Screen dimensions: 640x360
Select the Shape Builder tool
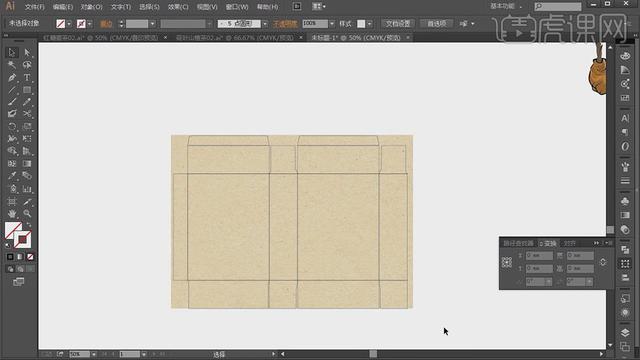[x=12, y=151]
